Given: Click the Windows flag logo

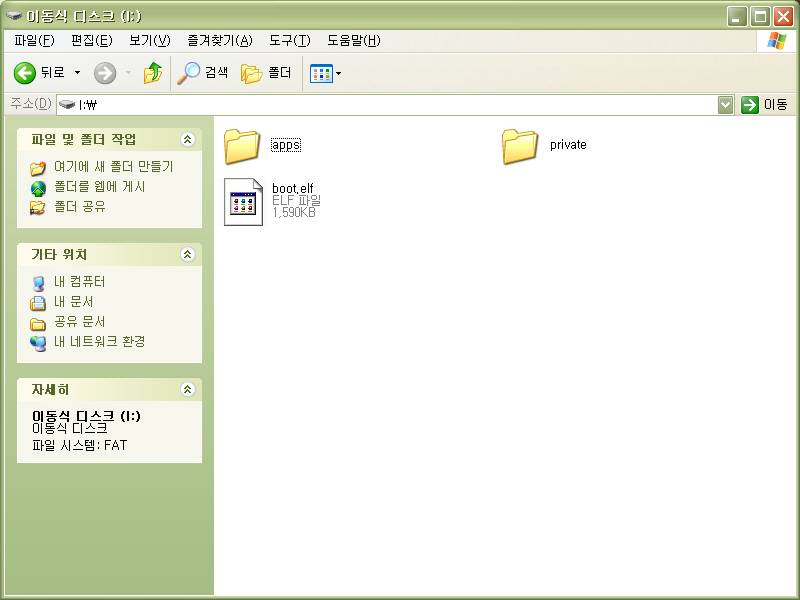Looking at the screenshot, I should coord(776,40).
